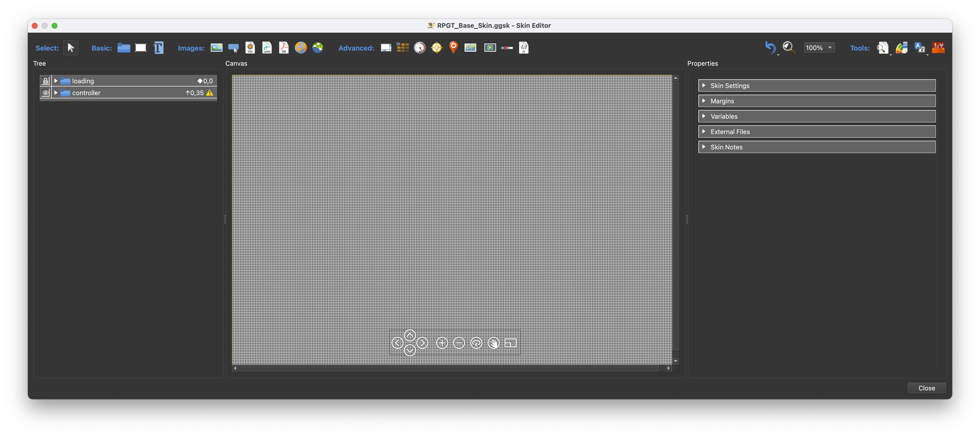Select the pointer selection tool
Image resolution: width=980 pixels, height=436 pixels.
point(71,48)
